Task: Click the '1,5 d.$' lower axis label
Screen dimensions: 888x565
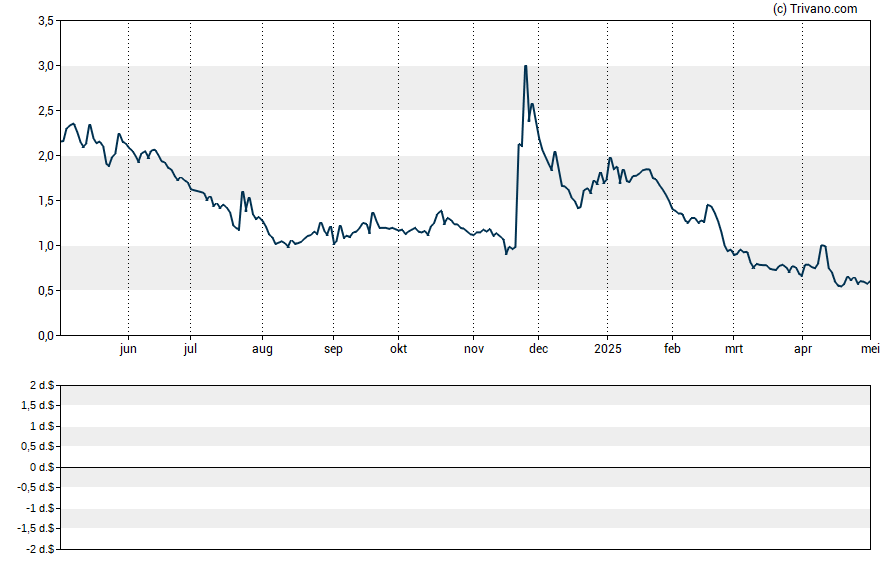Action: [38, 405]
